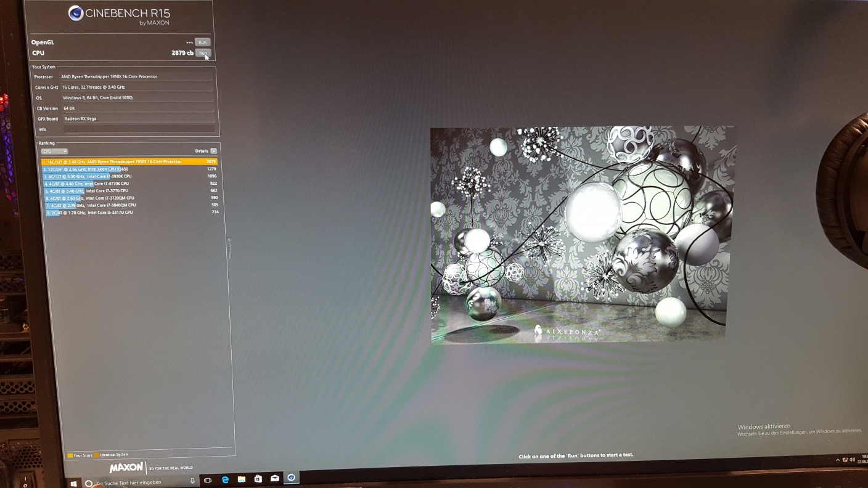Run the OpenGL benchmark test

tap(202, 43)
